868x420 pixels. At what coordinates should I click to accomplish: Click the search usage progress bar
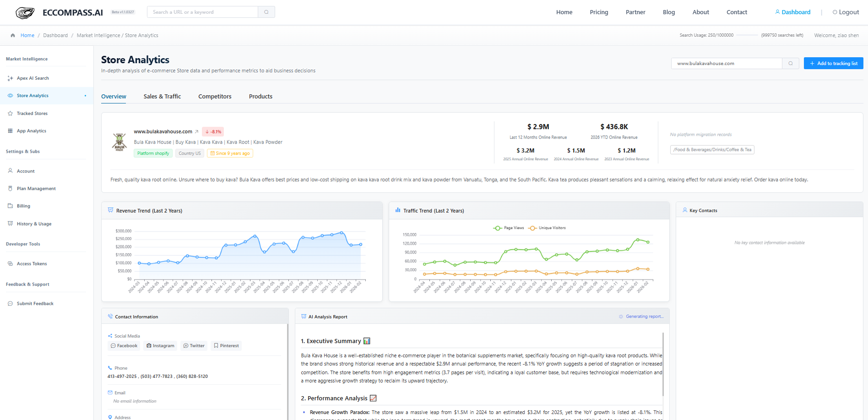point(747,35)
